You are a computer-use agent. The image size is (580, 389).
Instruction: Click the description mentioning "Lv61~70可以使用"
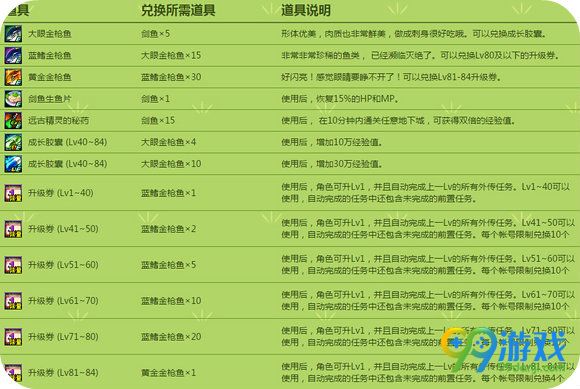[428, 300]
